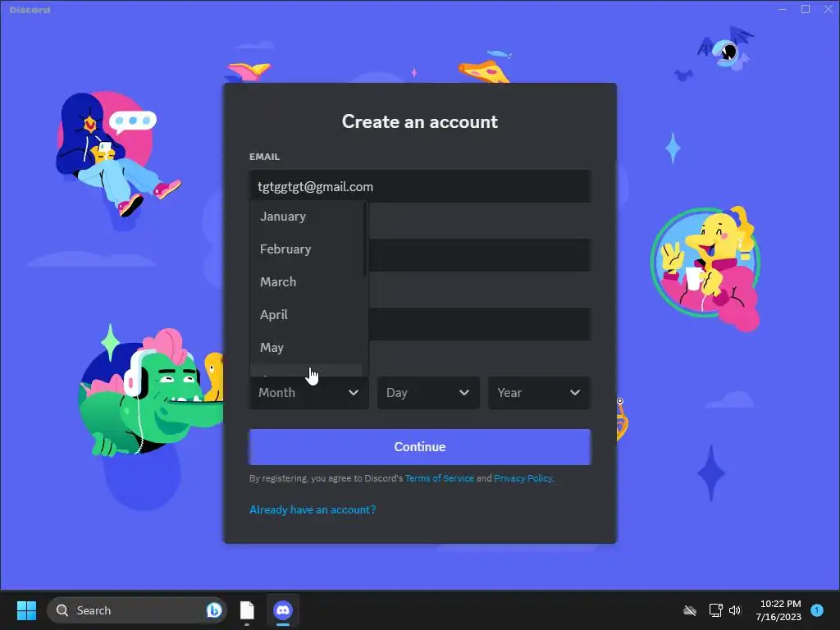The width and height of the screenshot is (840, 630).
Task: Close the Discord window
Action: pos(829,9)
